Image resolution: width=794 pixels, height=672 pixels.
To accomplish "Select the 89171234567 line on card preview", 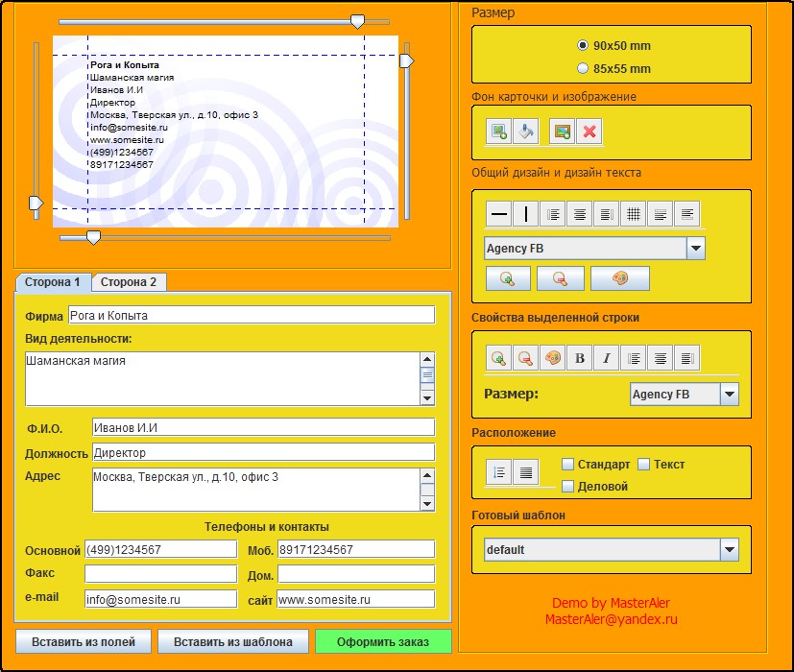I will point(122,164).
